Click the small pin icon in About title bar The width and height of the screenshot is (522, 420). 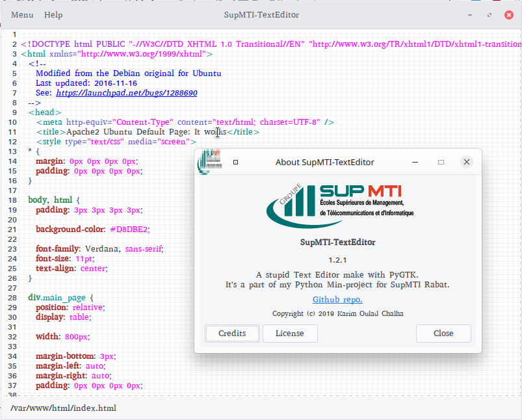tap(236, 162)
